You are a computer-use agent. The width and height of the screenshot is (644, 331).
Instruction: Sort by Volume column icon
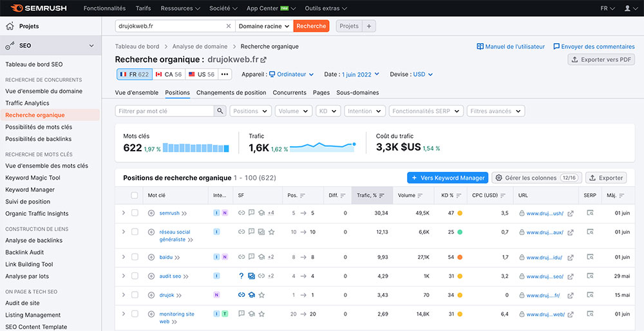(x=420, y=196)
